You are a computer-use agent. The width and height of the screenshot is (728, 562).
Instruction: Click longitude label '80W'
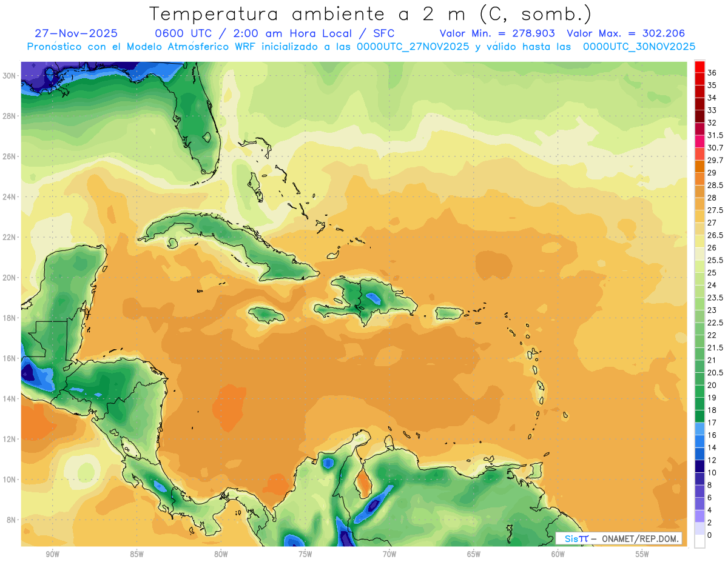221,554
